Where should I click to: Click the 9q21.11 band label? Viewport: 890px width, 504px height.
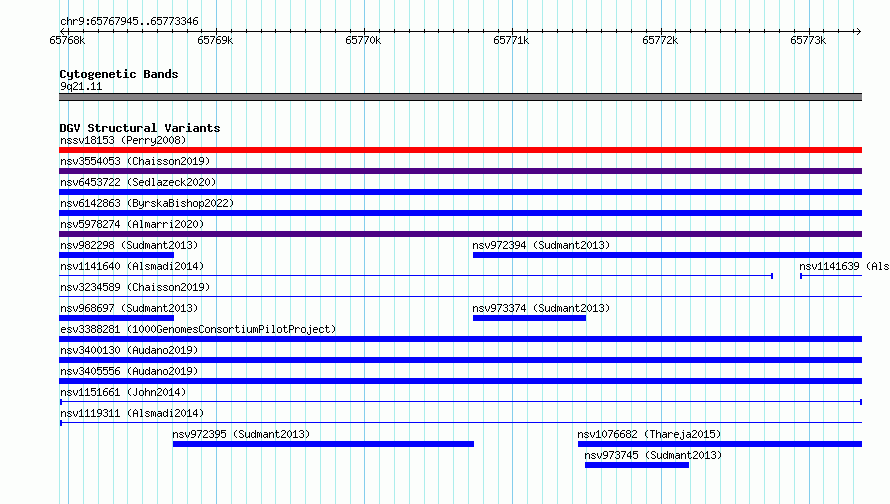pos(81,86)
